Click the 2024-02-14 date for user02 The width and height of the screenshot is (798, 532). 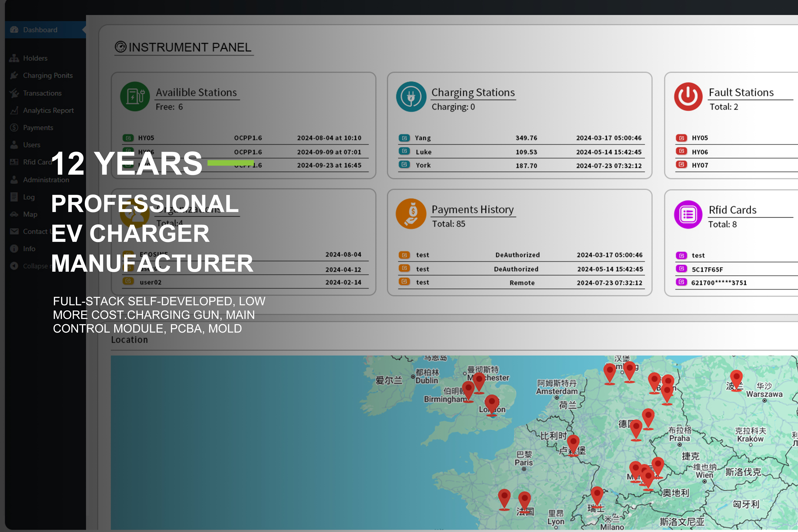point(343,282)
